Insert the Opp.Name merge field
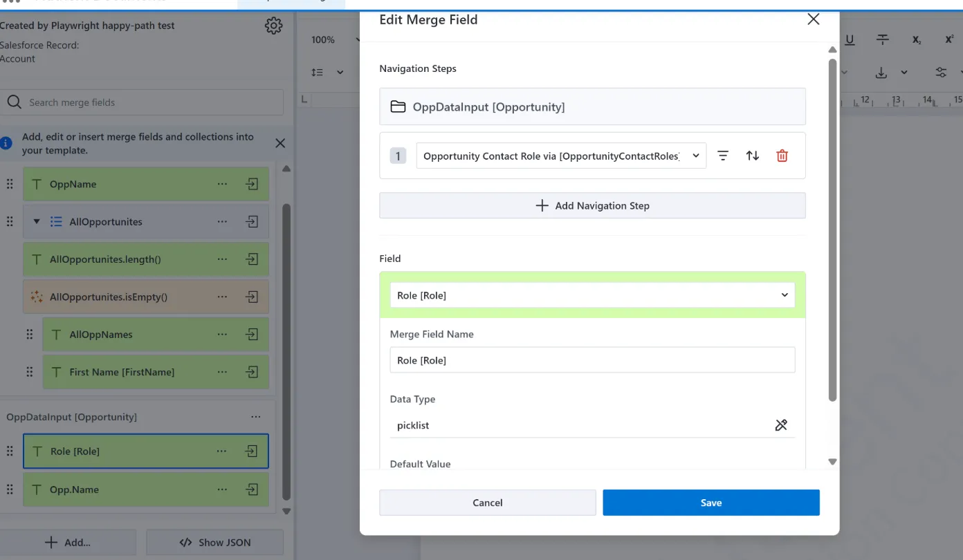 point(253,489)
